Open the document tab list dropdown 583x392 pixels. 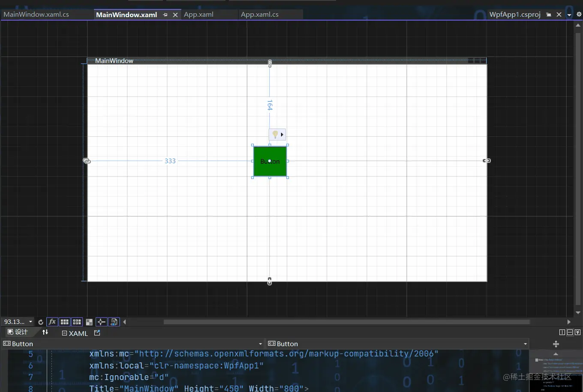pyautogui.click(x=569, y=15)
